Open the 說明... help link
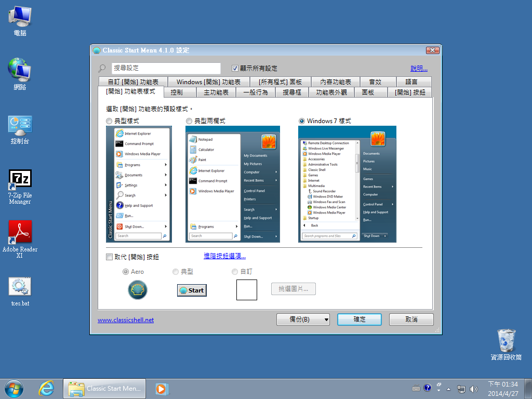 coord(419,68)
